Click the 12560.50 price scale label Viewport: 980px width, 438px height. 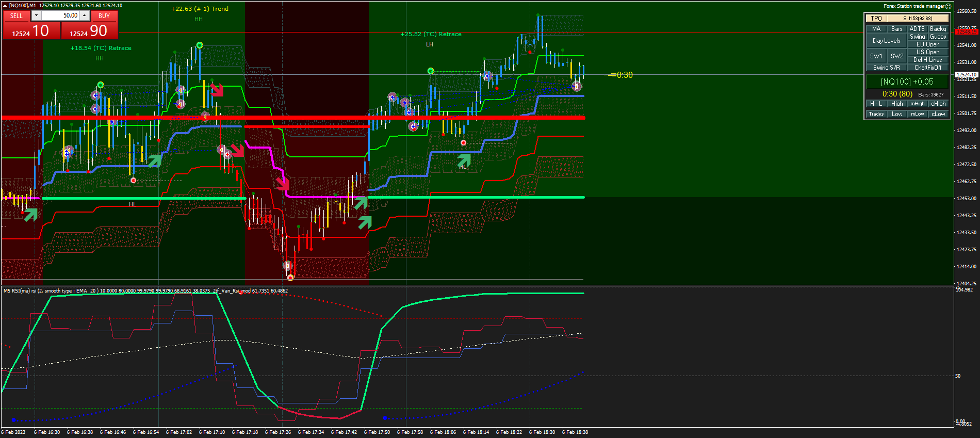pos(967,11)
